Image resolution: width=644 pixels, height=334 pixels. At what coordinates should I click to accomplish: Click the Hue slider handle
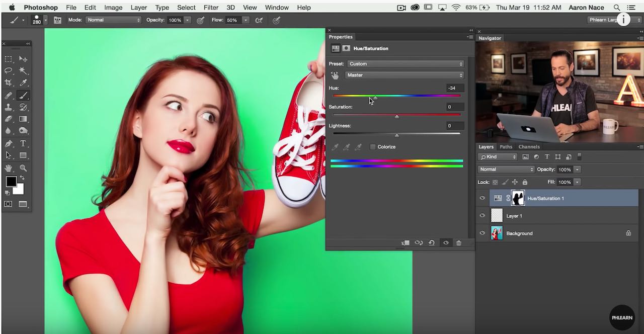point(375,98)
